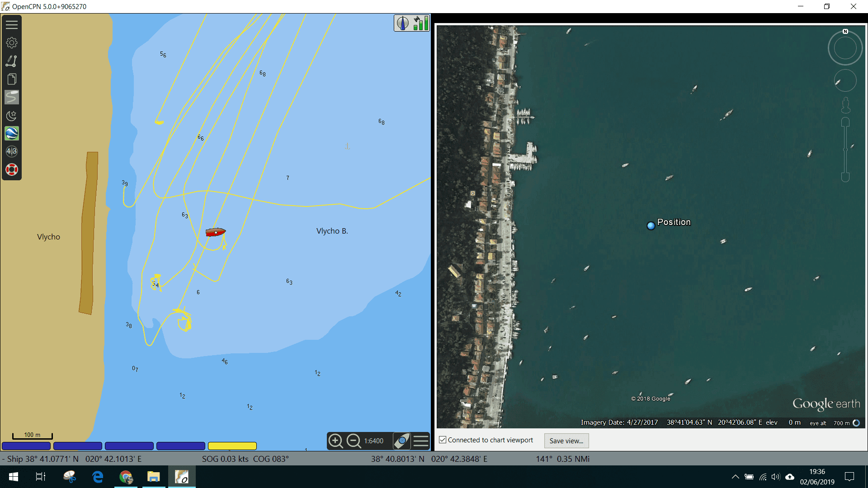The width and height of the screenshot is (868, 488).
Task: Select the route creation tool
Action: click(12, 61)
